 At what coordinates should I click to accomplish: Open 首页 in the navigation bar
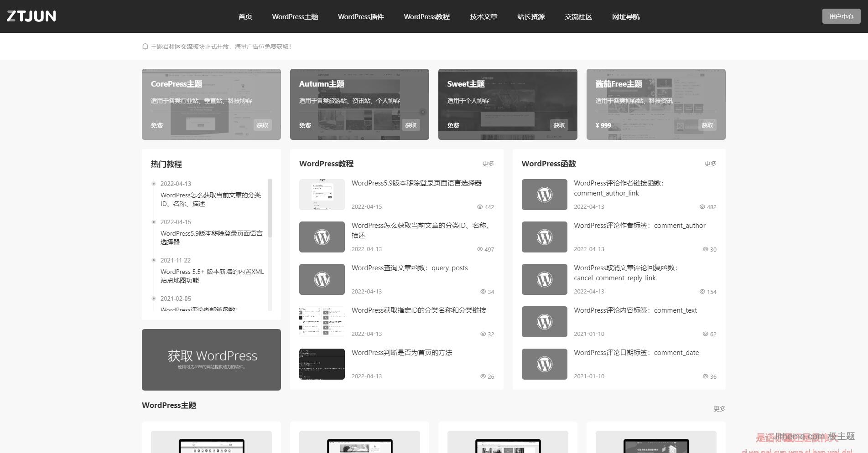[245, 16]
